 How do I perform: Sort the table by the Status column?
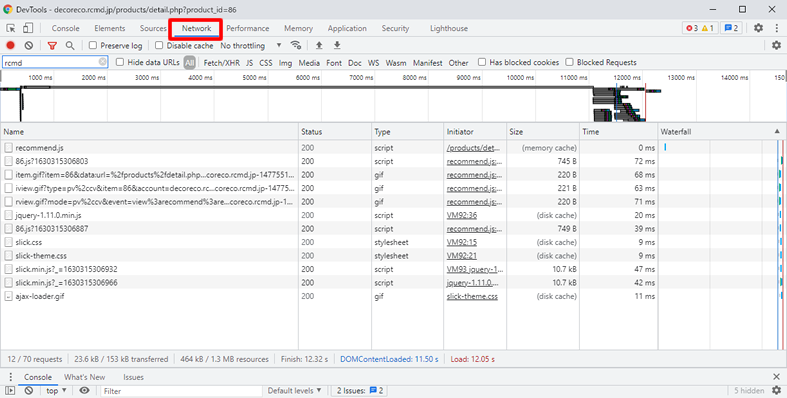(x=335, y=131)
